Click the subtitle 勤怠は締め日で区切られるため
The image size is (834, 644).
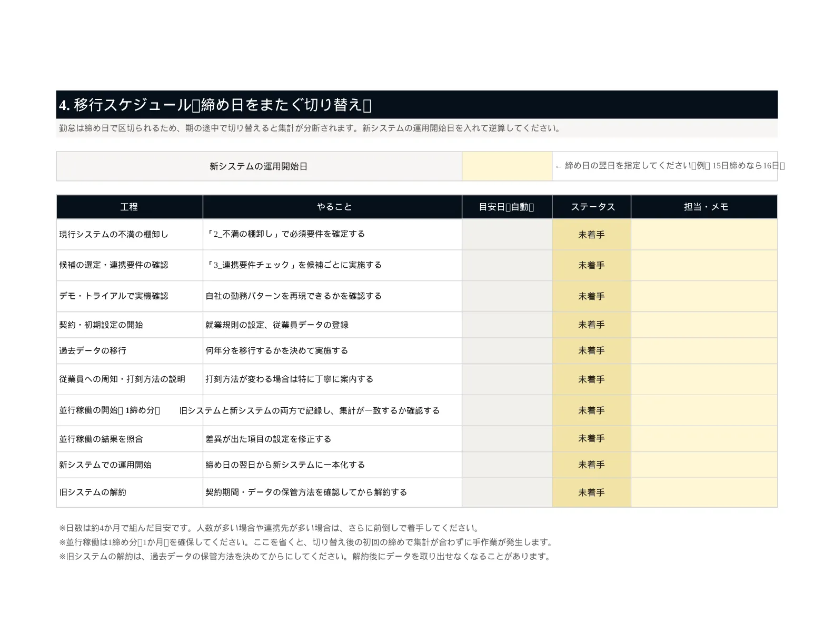click(x=311, y=128)
